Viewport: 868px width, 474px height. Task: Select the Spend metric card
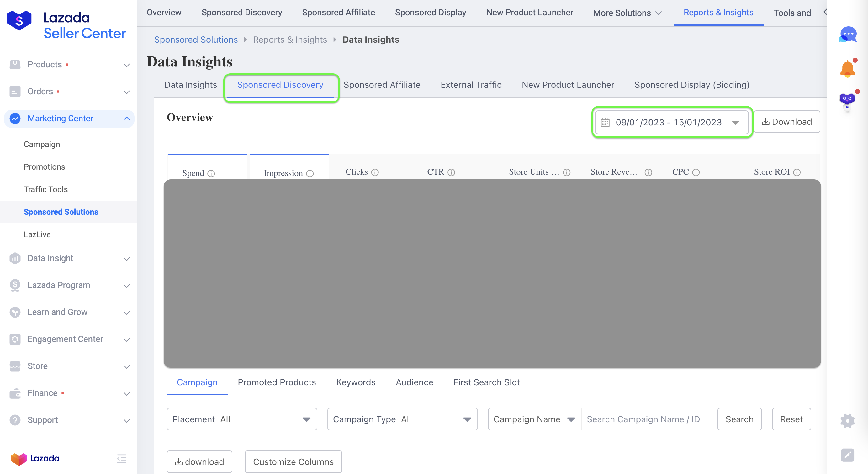coord(207,168)
